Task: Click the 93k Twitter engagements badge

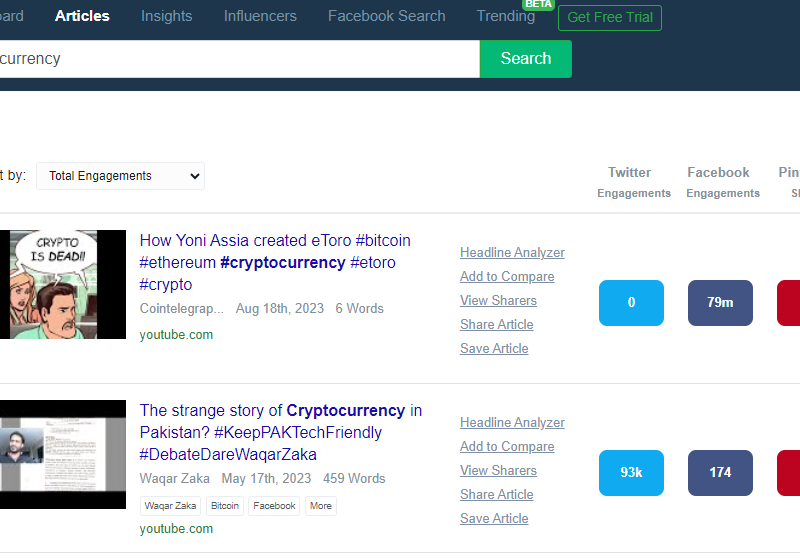Action: (x=631, y=473)
